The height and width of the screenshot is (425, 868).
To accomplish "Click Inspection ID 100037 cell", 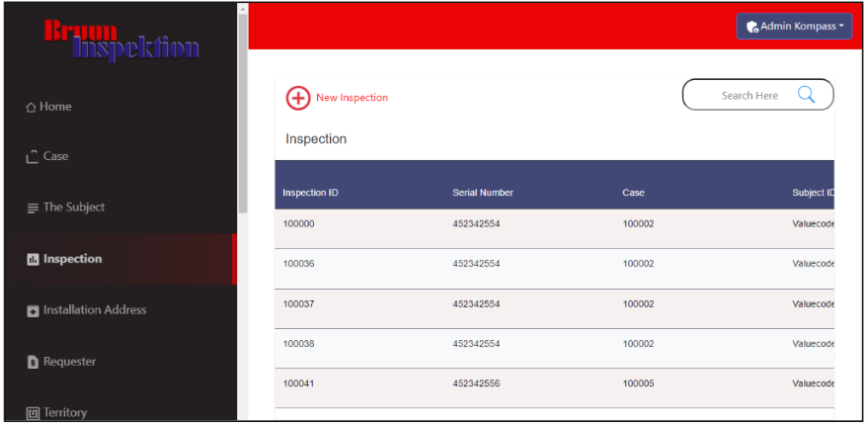I will coord(298,304).
